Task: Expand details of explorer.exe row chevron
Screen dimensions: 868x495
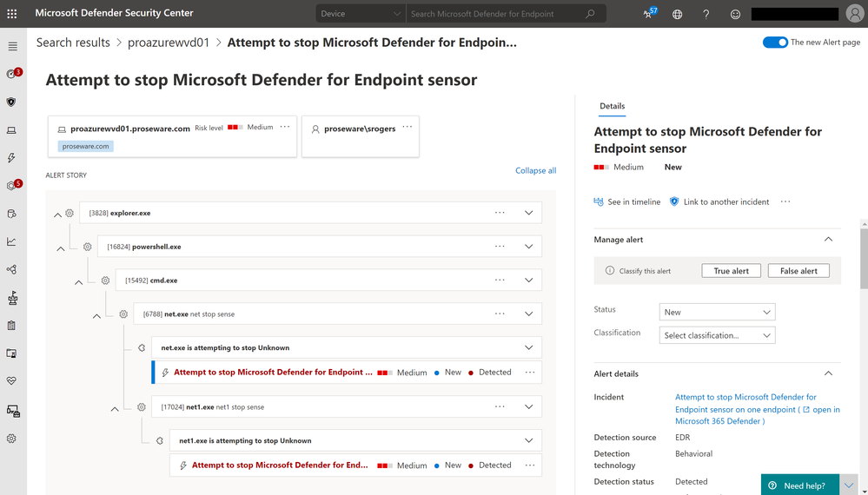Action: pos(528,213)
